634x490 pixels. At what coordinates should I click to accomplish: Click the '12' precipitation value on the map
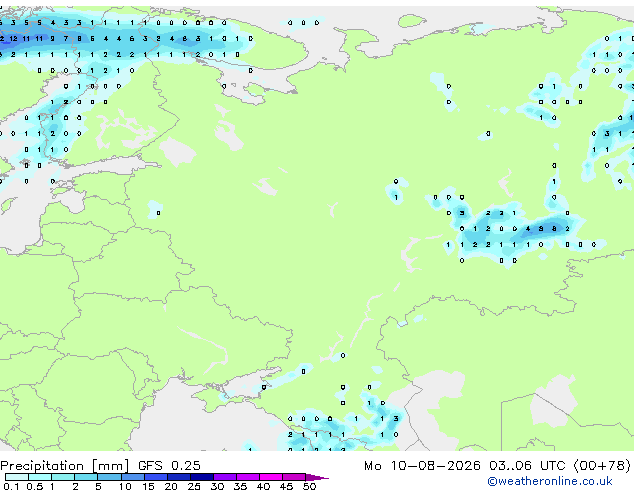13,39
